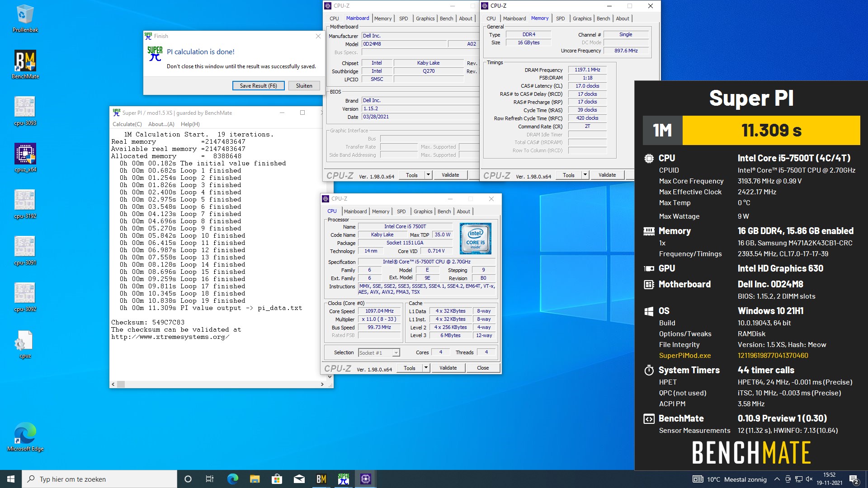Screen dimensions: 868x488
Task: Click Save Result (F6) button
Action: pyautogui.click(x=258, y=85)
